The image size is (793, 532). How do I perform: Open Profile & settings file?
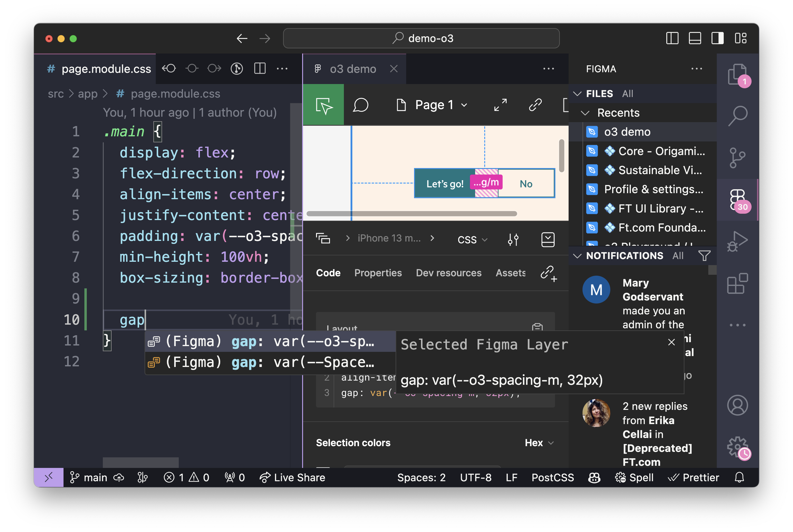coord(643,189)
